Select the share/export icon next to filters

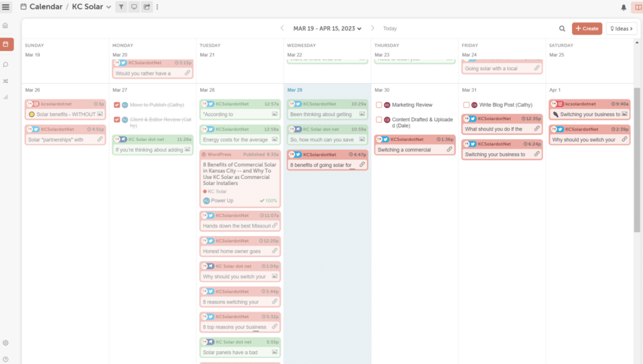(x=147, y=6)
